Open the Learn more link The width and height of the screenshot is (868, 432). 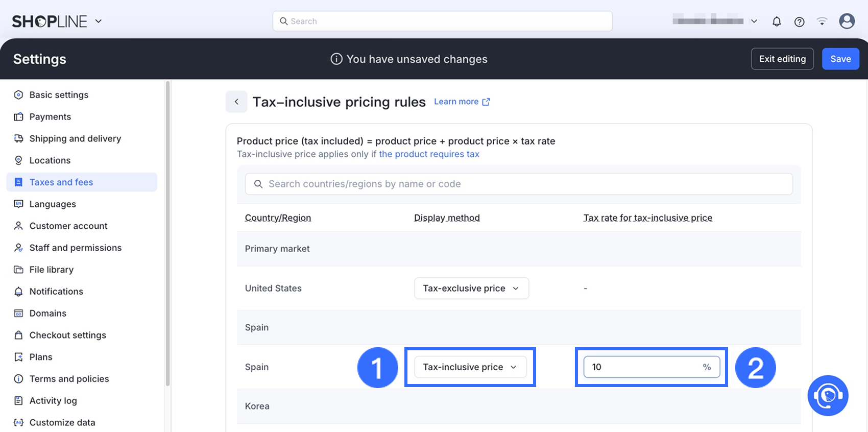(461, 102)
